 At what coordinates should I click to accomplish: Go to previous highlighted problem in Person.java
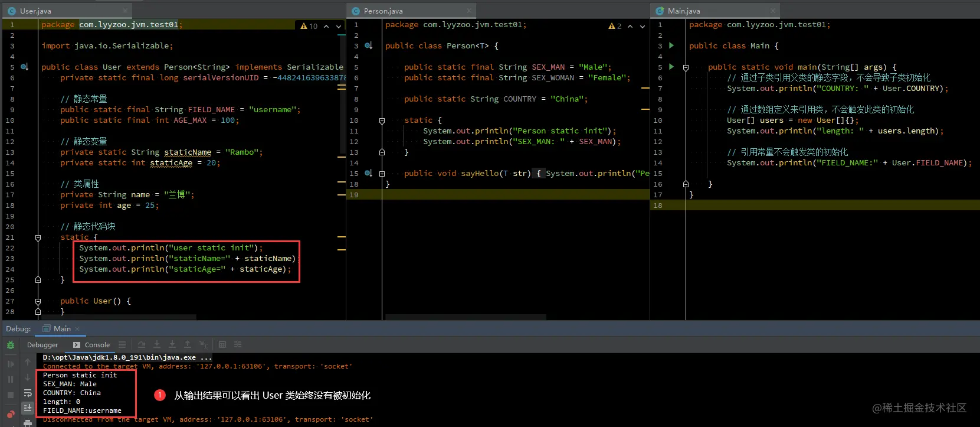click(630, 26)
